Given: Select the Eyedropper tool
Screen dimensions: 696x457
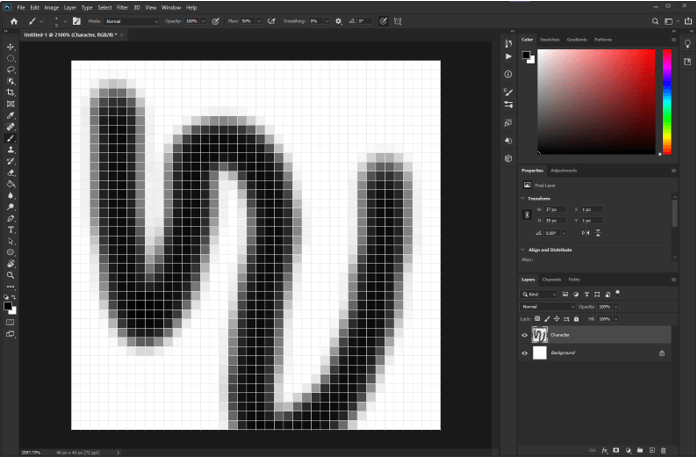Looking at the screenshot, I should tap(11, 116).
